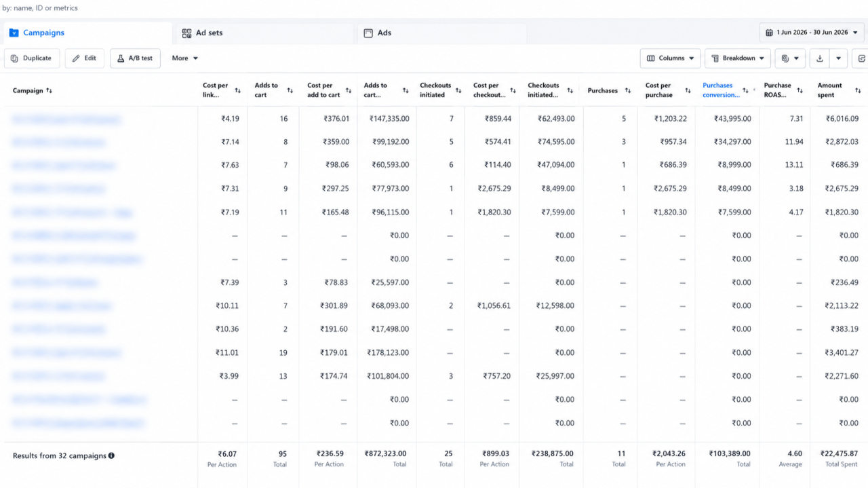The height and width of the screenshot is (488, 868).
Task: Sort the Adds to cart column
Action: (290, 90)
